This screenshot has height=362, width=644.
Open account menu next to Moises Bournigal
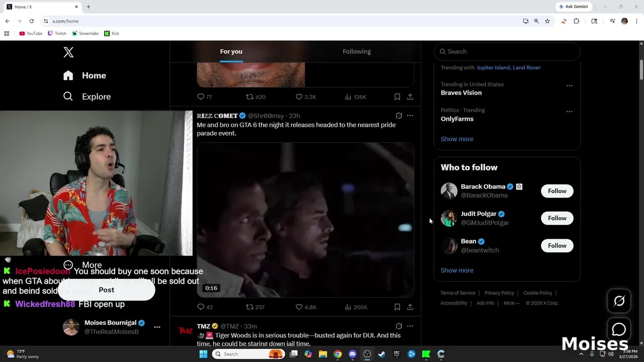157,327
